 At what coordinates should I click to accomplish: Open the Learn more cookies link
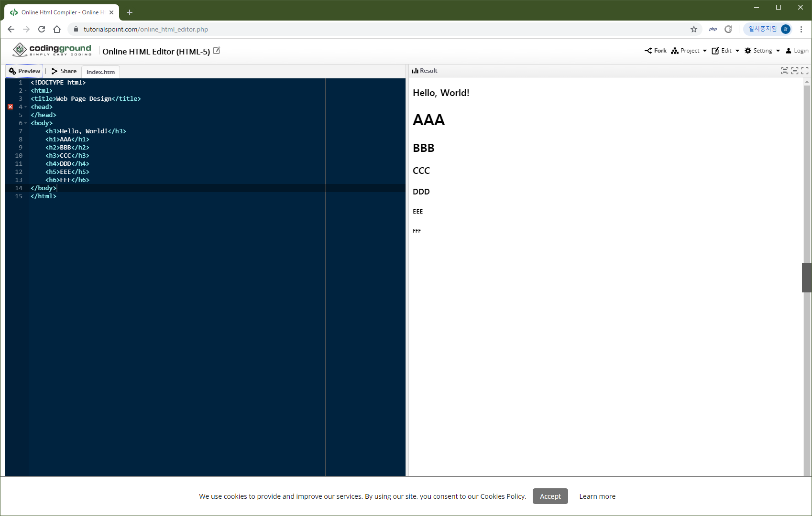click(x=597, y=496)
